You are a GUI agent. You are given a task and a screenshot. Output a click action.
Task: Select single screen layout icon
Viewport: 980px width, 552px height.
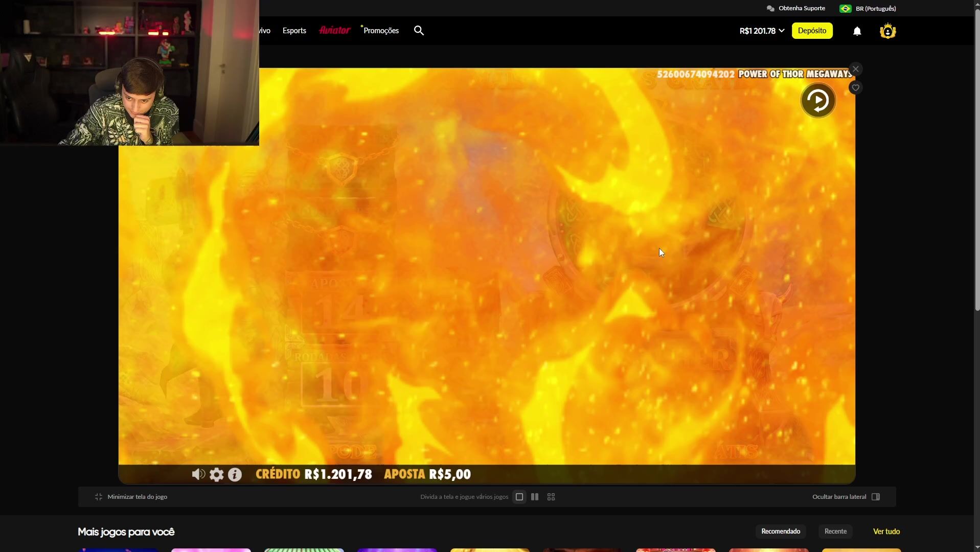519,497
